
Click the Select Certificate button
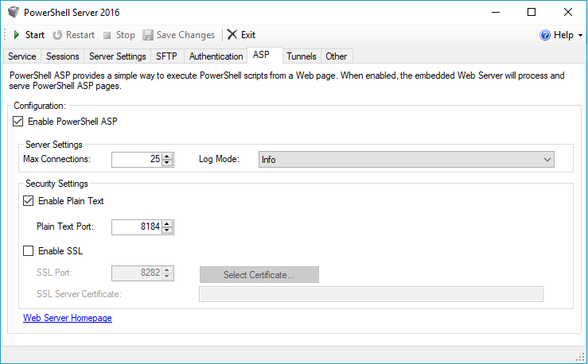[x=259, y=274]
